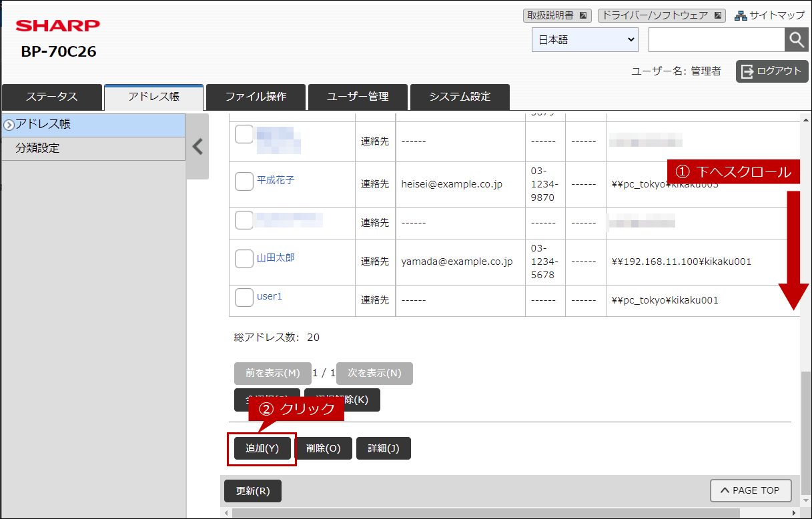Check the box for 平成花子
Viewport: 812px width, 519px height.
[x=244, y=181]
